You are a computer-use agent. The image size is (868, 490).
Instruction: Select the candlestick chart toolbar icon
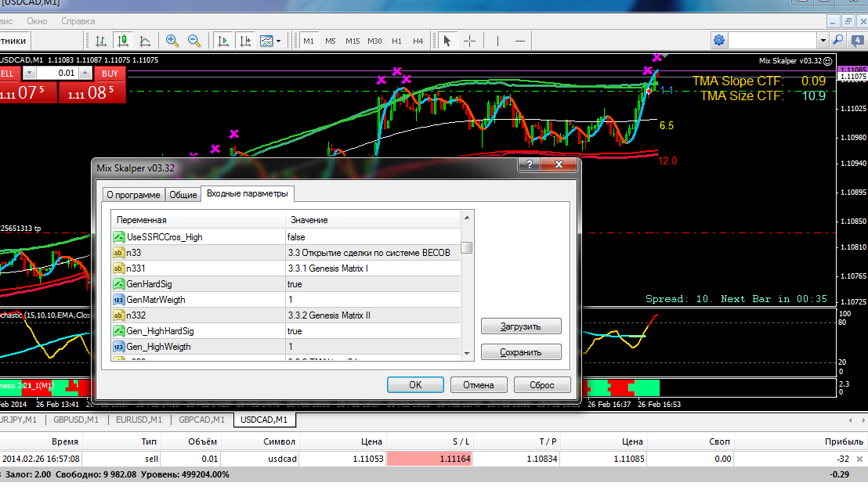[123, 41]
